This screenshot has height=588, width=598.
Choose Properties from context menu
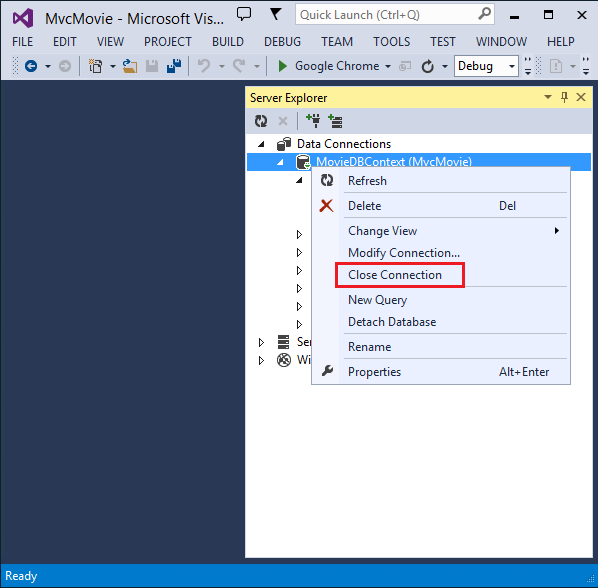tap(441, 372)
